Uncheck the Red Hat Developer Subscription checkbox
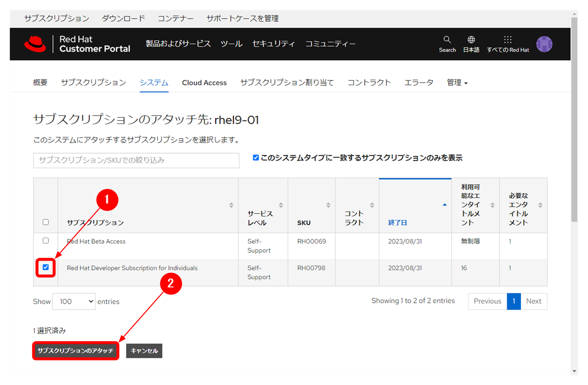This screenshot has width=588, height=385. (46, 268)
